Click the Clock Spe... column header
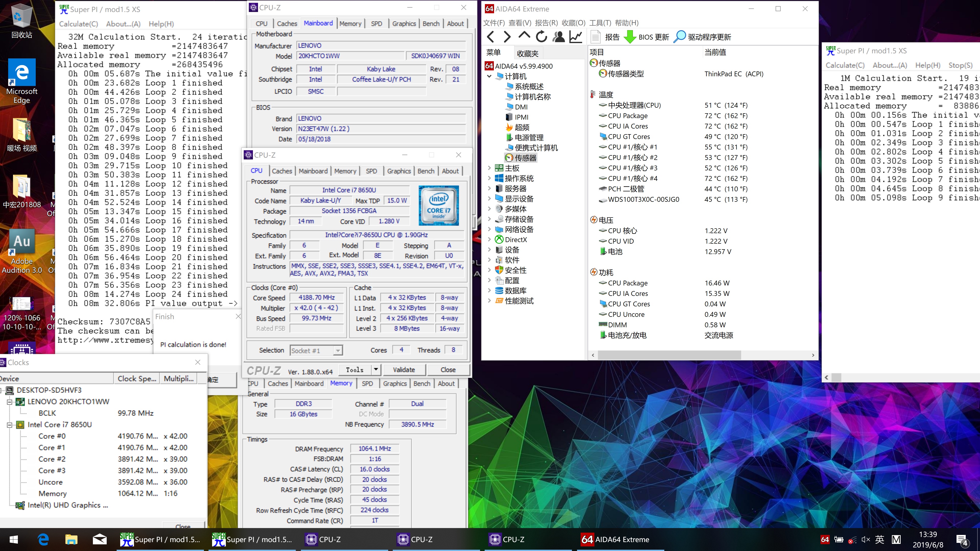 point(137,379)
